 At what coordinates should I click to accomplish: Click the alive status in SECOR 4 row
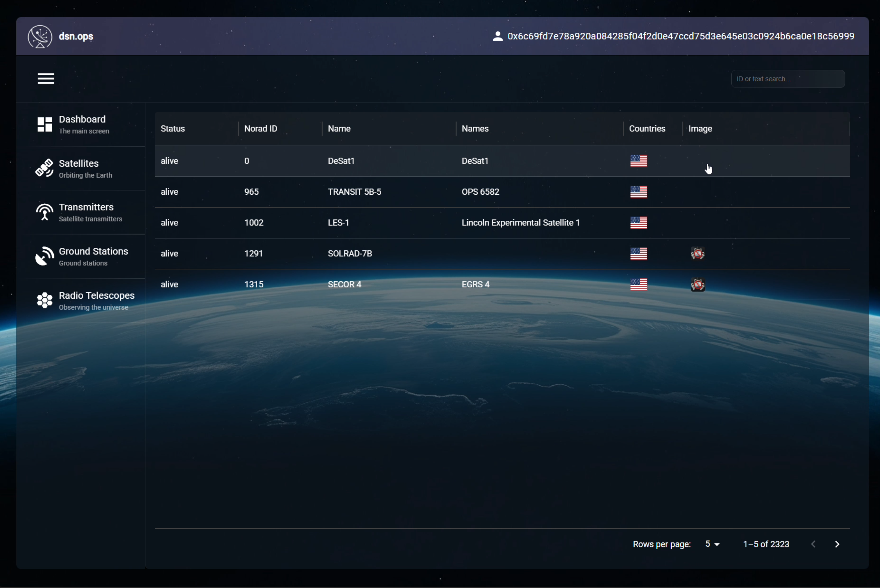coord(170,284)
